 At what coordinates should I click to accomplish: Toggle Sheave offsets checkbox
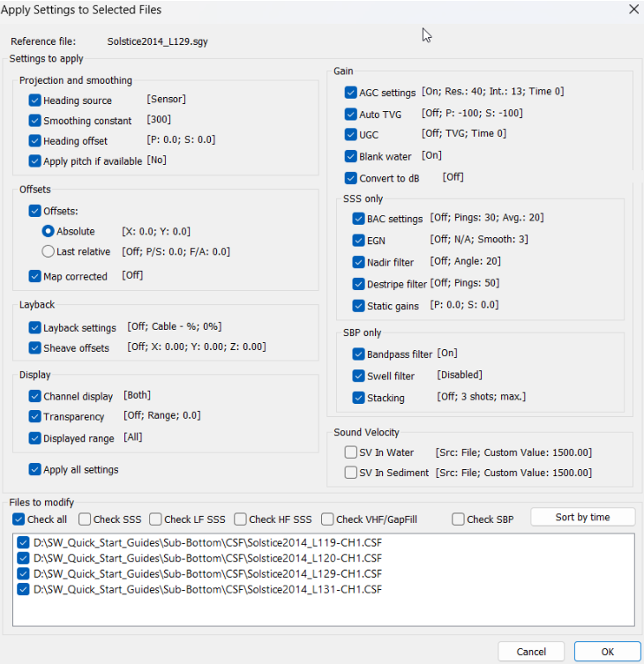click(x=34, y=348)
